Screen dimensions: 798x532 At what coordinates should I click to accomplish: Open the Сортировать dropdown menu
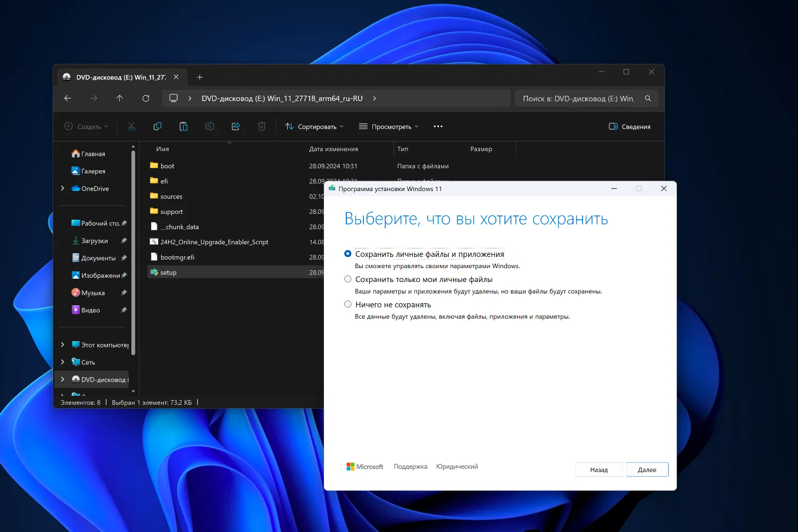point(314,127)
